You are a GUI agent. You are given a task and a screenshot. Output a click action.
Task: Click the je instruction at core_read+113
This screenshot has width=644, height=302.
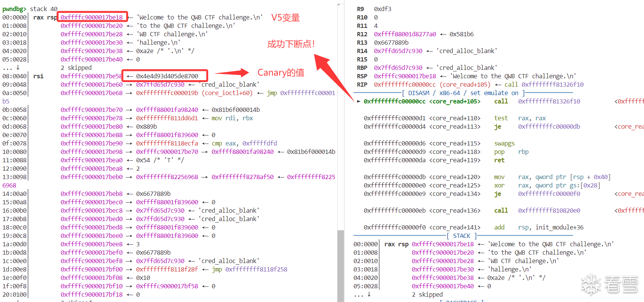click(537, 126)
